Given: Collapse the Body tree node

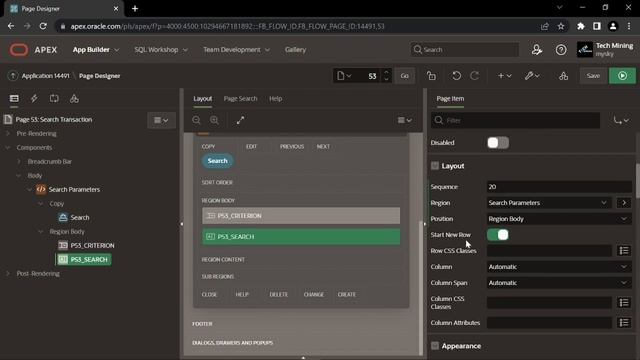Looking at the screenshot, I should (x=19, y=176).
